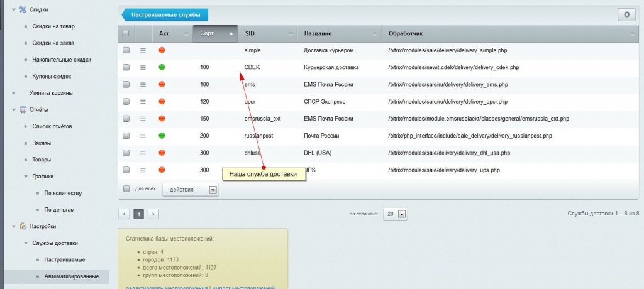Open Заказы report in sidebar
The width and height of the screenshot is (644, 289).
click(42, 143)
